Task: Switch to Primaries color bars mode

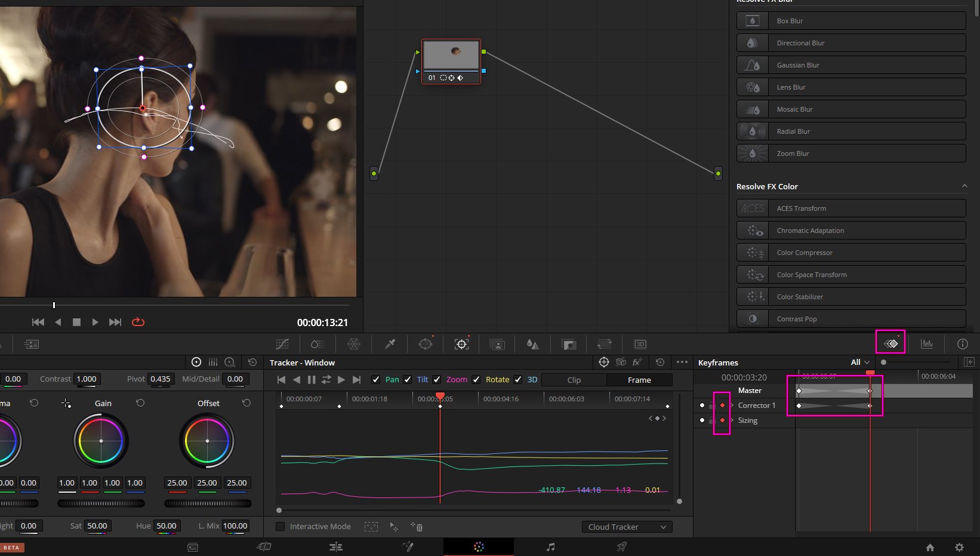Action: [213, 362]
